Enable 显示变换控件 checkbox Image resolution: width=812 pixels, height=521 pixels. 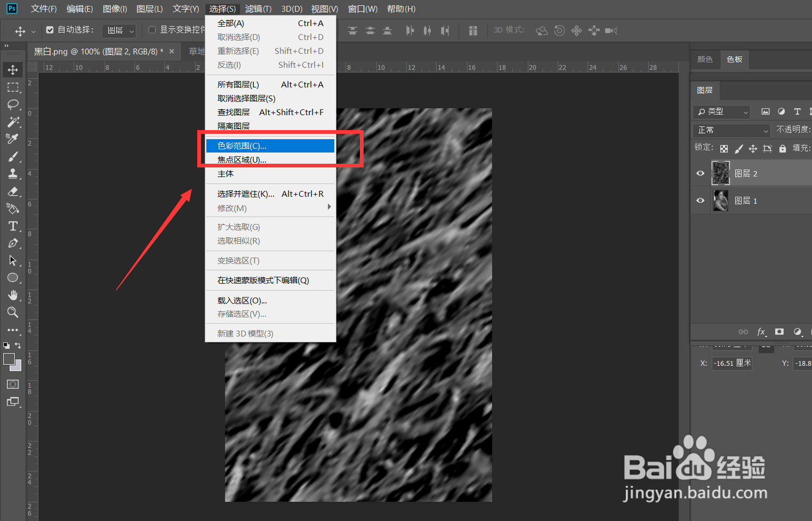[x=152, y=30]
